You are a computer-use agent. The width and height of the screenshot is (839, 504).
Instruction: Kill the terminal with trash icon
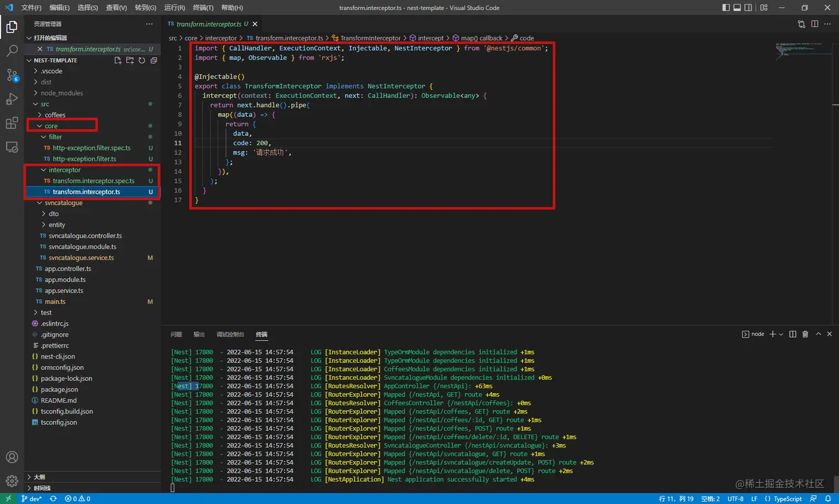point(805,334)
